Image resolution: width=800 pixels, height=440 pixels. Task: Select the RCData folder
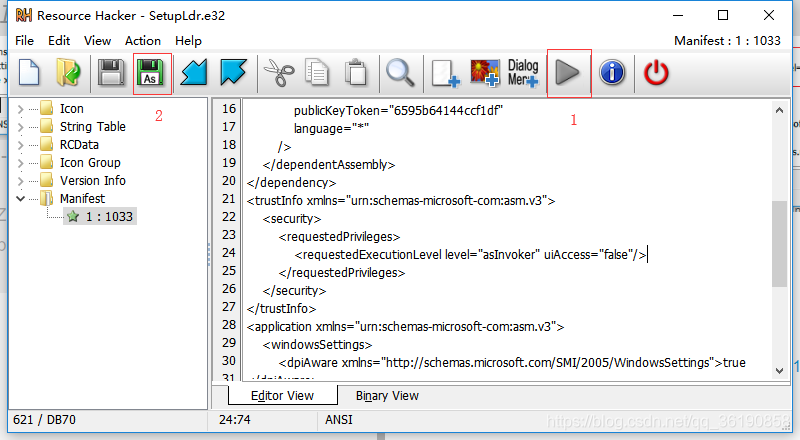[x=79, y=144]
